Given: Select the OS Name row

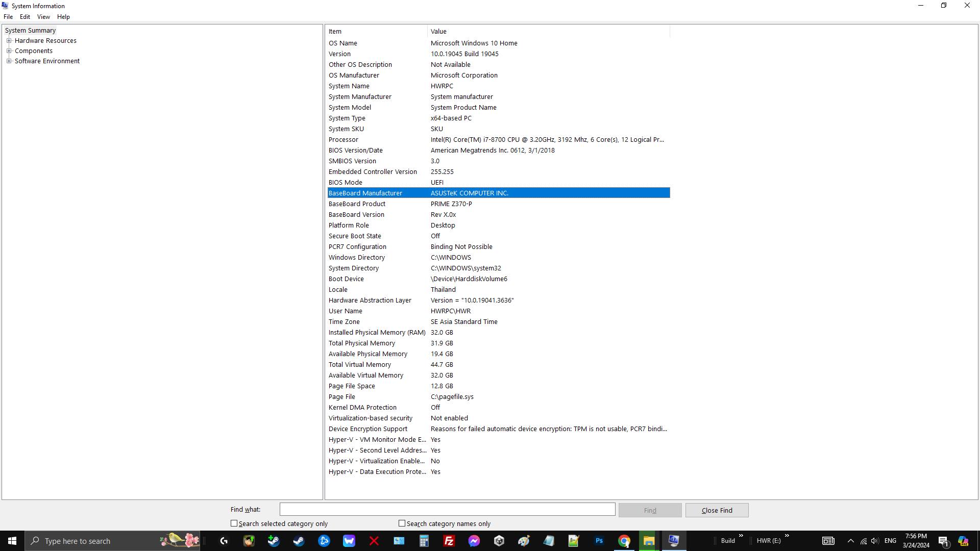Looking at the screenshot, I should point(498,43).
